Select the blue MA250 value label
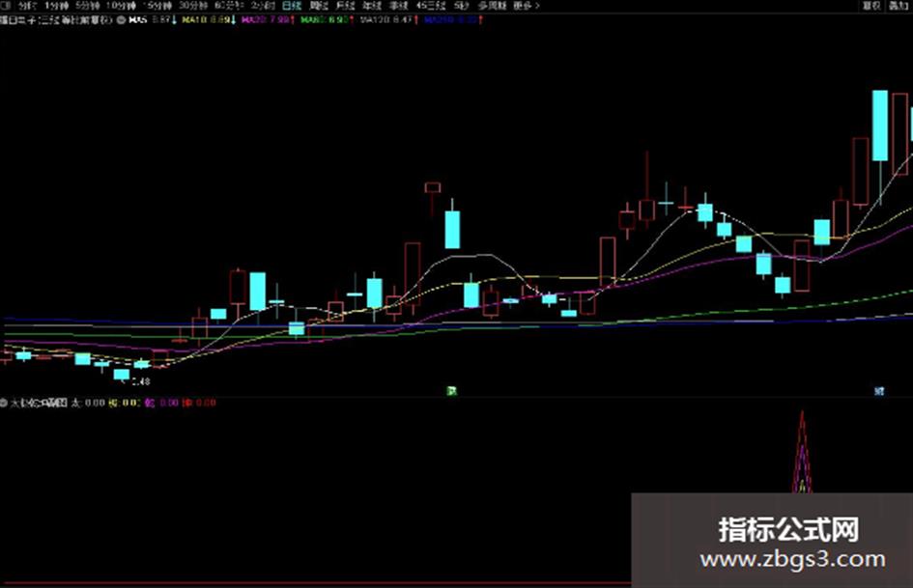Screen dimensions: 913x588 point(453,20)
